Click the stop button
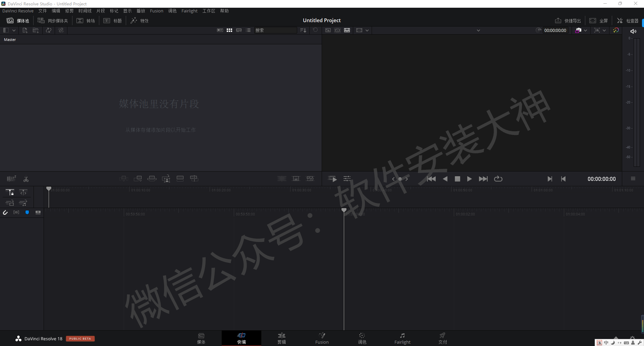Viewport: 644px width, 346px height. [457, 179]
